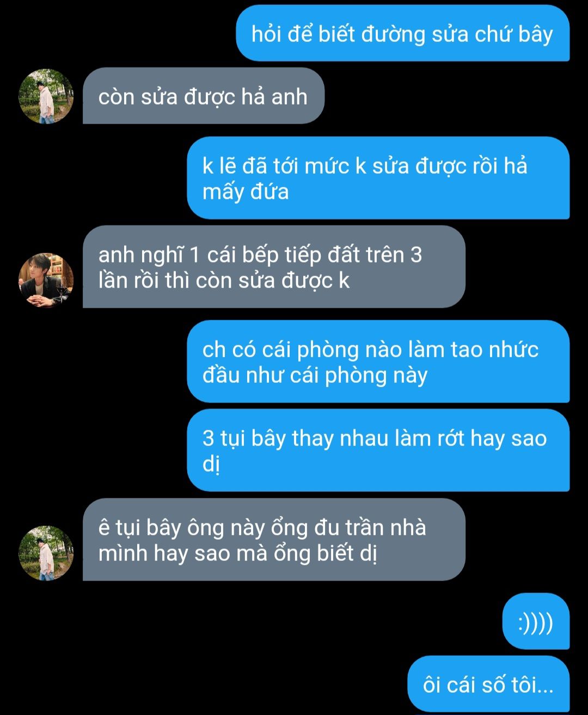Select the gray message 'ê tụi bây ông này'
The height and width of the screenshot is (715, 588).
274,540
